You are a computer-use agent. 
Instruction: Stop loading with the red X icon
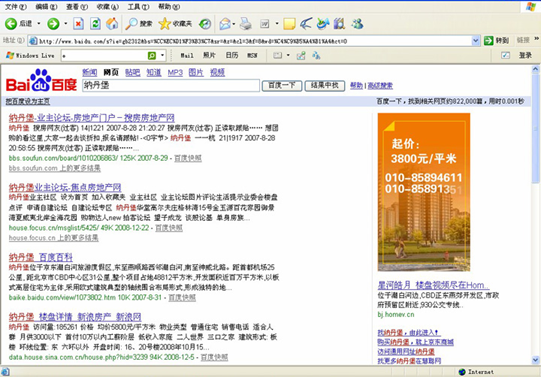coord(79,23)
